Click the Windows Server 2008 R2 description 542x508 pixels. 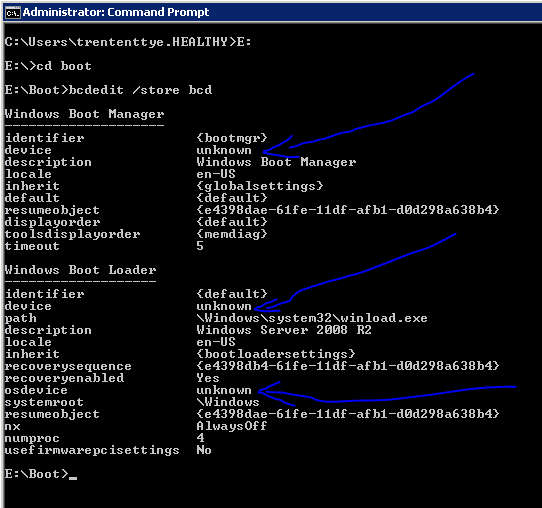[284, 330]
